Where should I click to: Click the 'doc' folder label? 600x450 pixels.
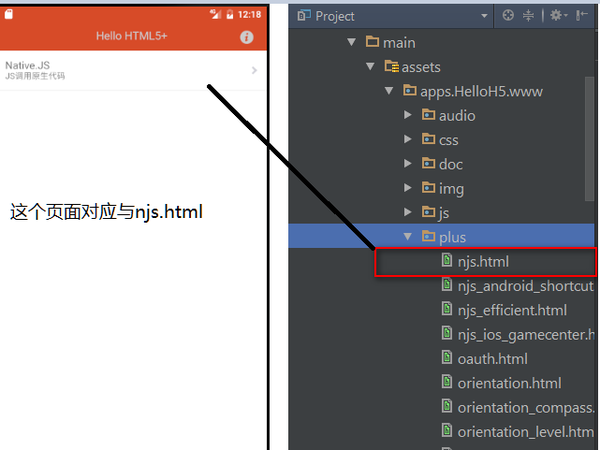[451, 165]
